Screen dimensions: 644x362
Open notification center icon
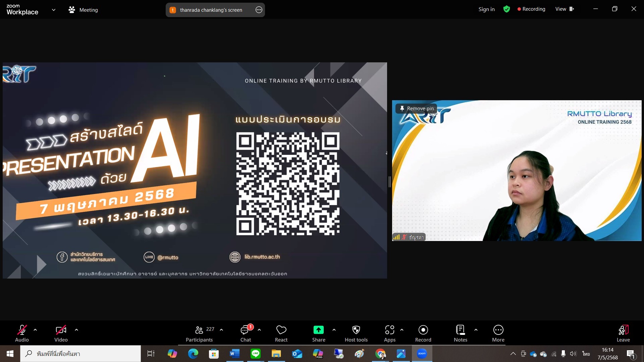(x=631, y=354)
